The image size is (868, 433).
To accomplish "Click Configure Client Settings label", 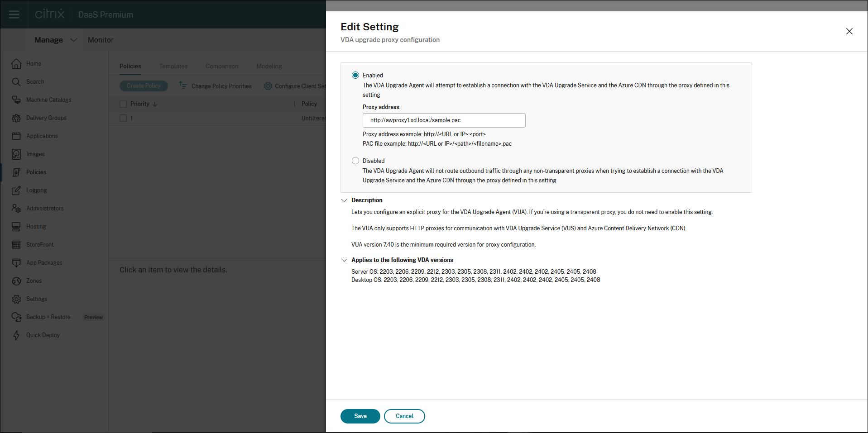I will (300, 86).
